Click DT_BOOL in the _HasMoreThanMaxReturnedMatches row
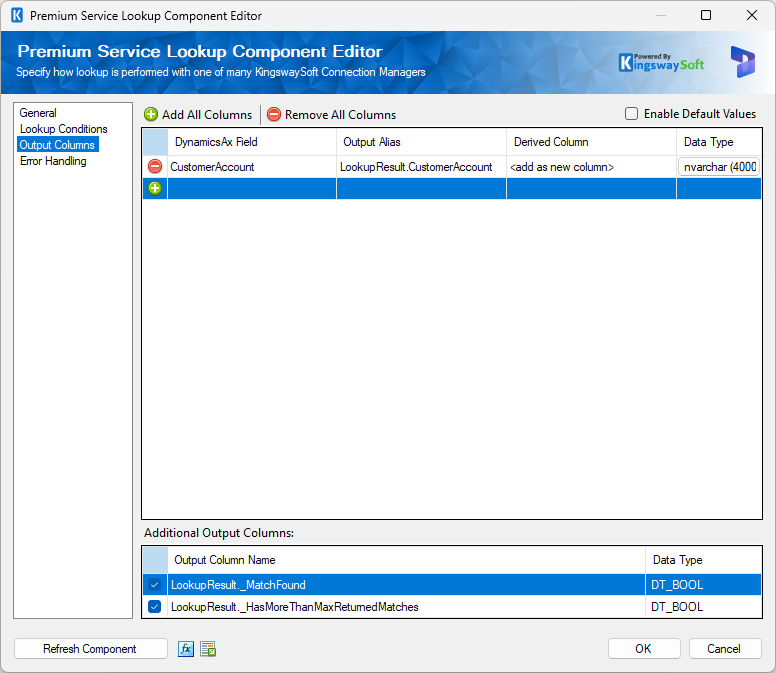Viewport: 776px width, 673px height. tap(677, 607)
